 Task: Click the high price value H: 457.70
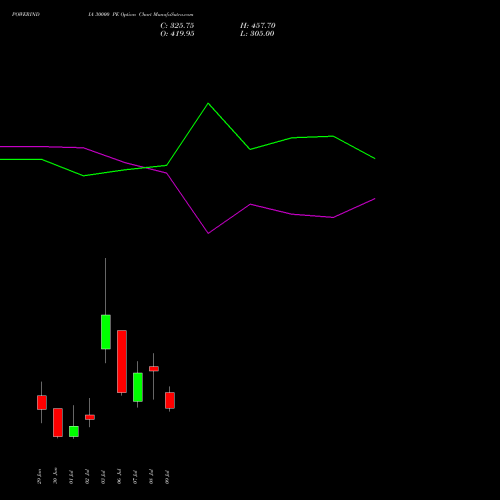coord(258,26)
